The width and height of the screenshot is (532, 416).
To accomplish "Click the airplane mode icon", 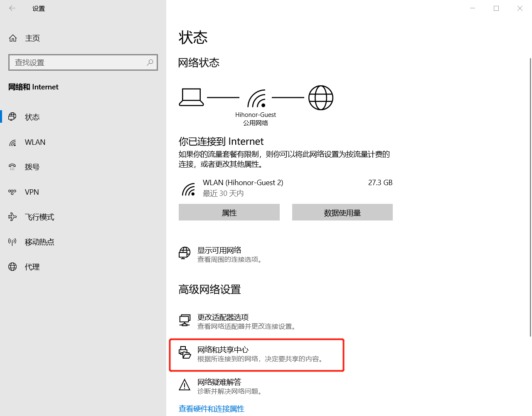I will click(12, 217).
